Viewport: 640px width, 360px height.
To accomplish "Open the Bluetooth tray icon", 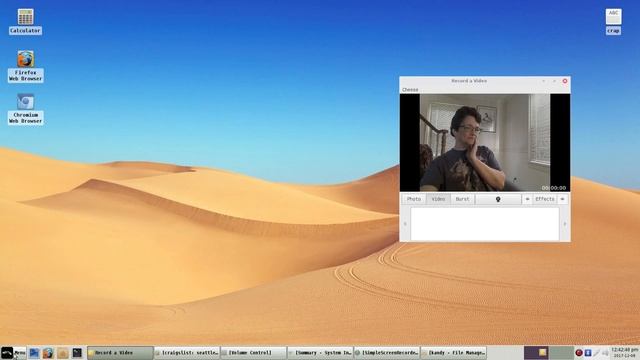I will pos(588,353).
